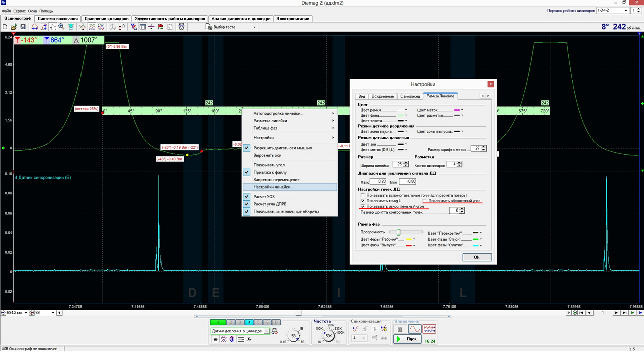Click the red flag marker icon
This screenshot has height=352, width=644.
[161, 27]
